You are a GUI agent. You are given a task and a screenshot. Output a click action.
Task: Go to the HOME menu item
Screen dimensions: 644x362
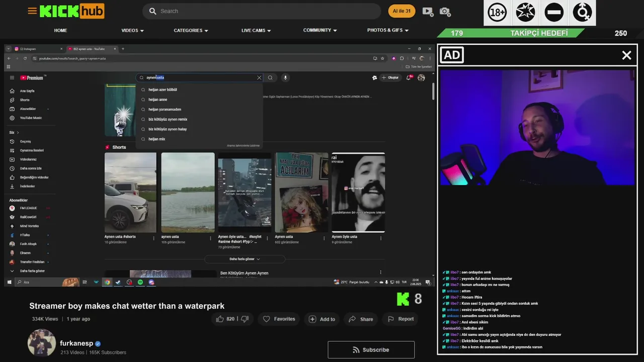click(x=60, y=30)
